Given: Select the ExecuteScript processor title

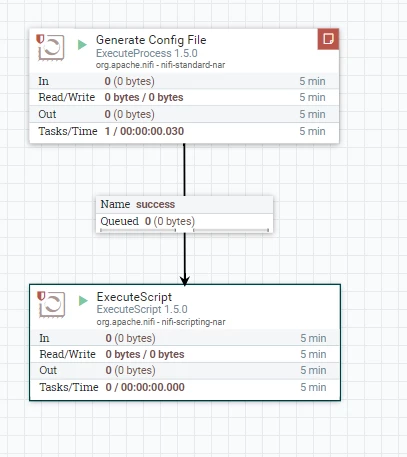Looking at the screenshot, I should click(x=134, y=297).
